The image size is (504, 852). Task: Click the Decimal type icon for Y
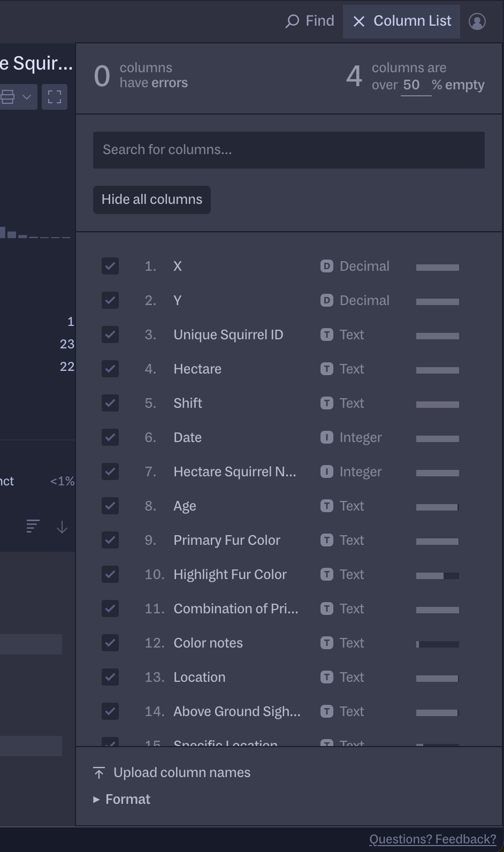pos(327,300)
